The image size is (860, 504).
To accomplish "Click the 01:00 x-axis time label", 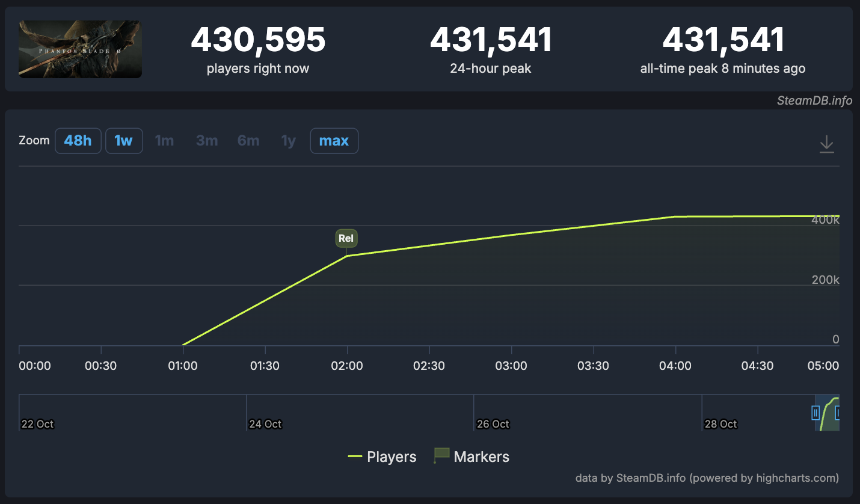I will coord(183,366).
